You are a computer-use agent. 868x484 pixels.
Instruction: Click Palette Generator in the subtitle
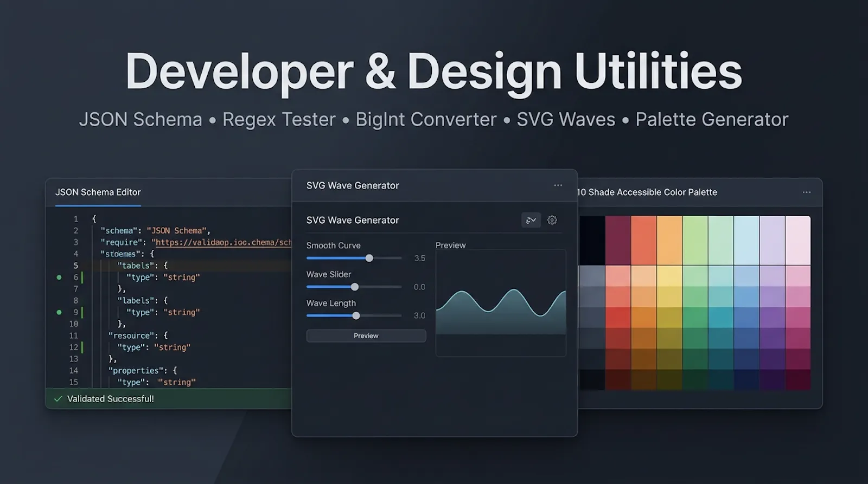712,119
